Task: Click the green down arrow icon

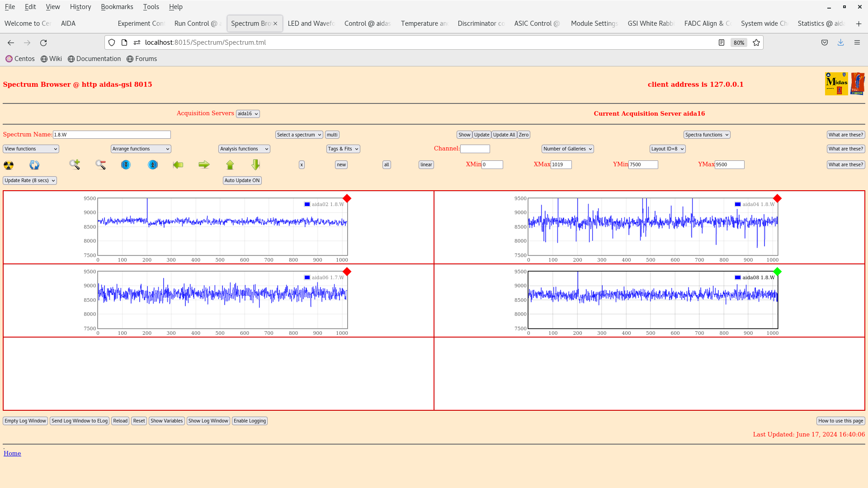Action: tap(256, 165)
